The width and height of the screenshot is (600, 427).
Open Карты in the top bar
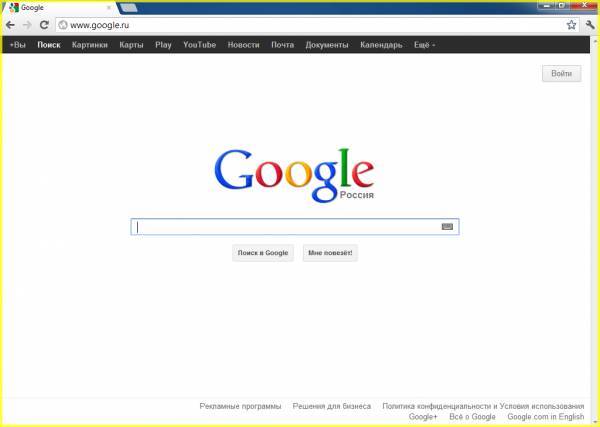pyautogui.click(x=131, y=45)
